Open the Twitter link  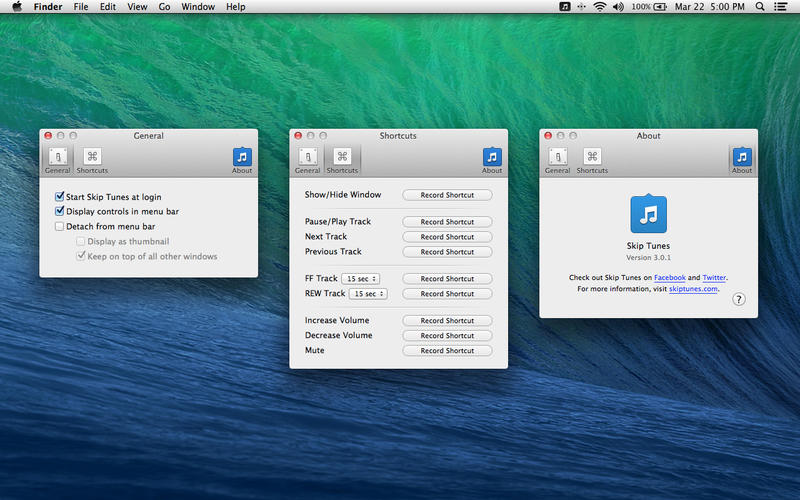[714, 278]
